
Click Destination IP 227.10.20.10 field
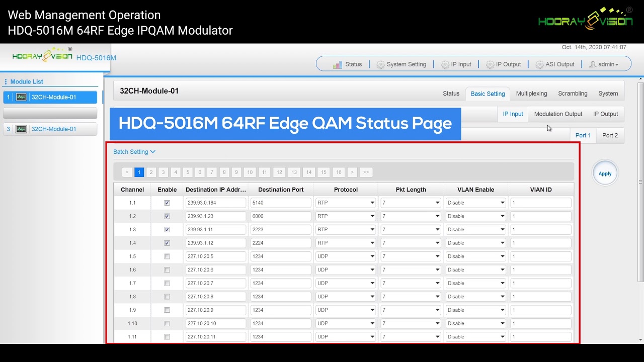215,323
